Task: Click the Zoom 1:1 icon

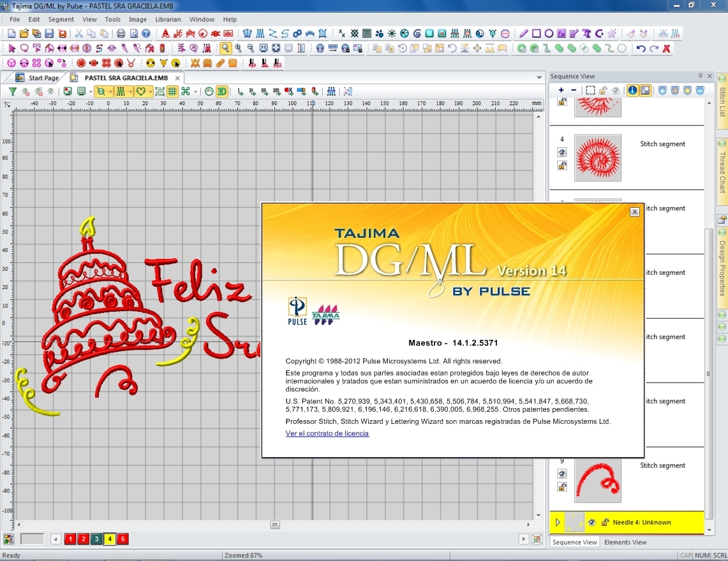Action: [264, 48]
